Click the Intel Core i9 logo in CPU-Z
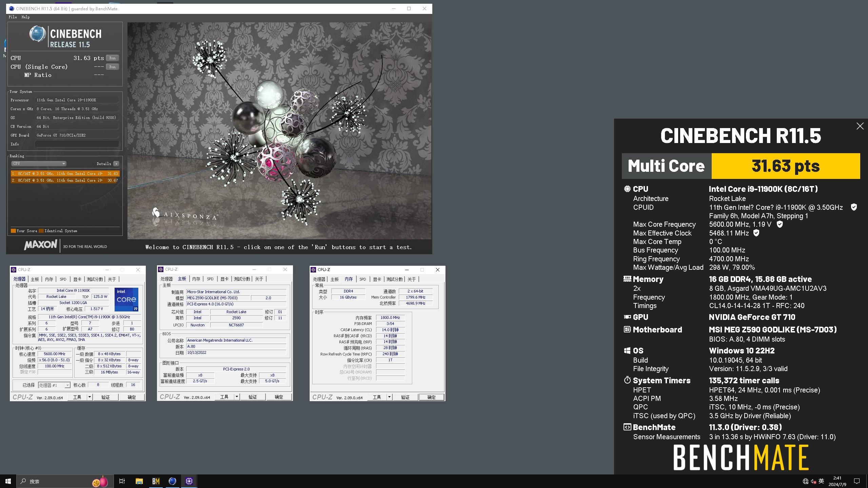 click(x=126, y=300)
